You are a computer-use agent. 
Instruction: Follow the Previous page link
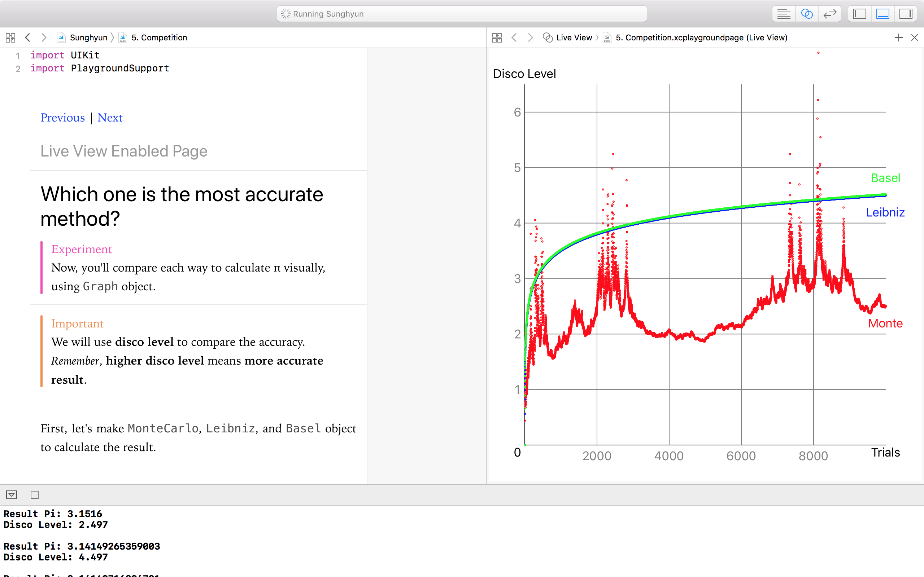click(x=62, y=118)
